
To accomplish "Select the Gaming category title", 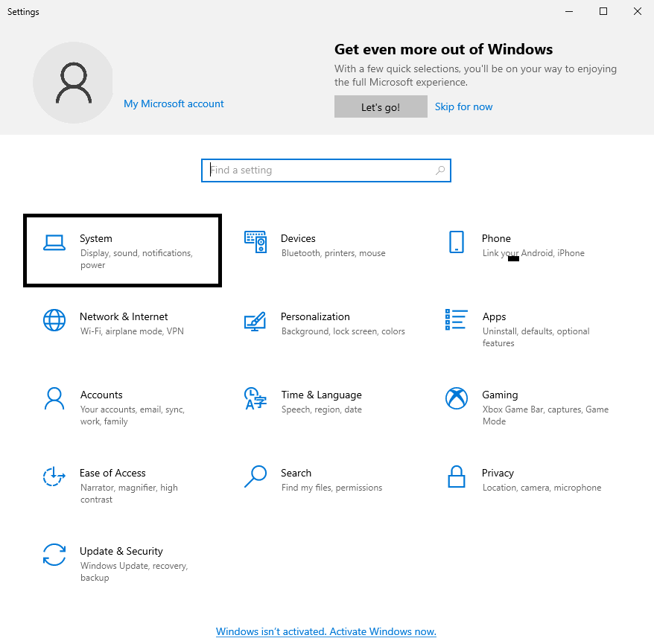I will point(500,395).
